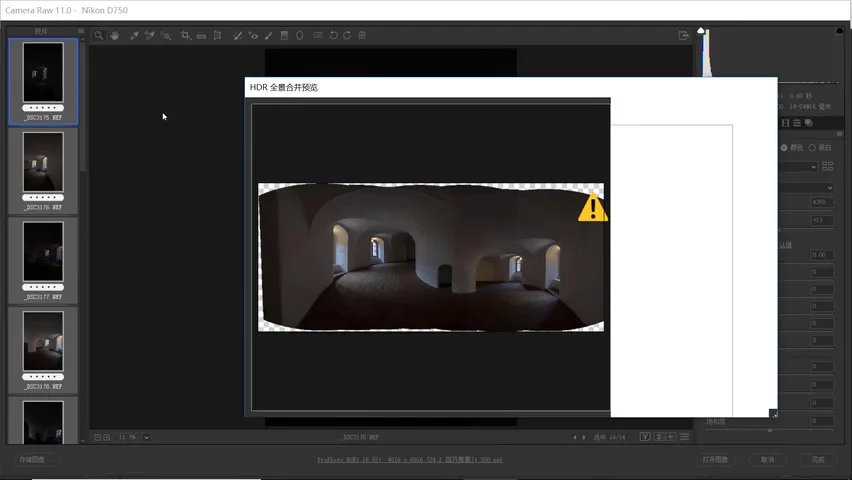Click the star rating under _DSC3176.NEF

click(43, 197)
